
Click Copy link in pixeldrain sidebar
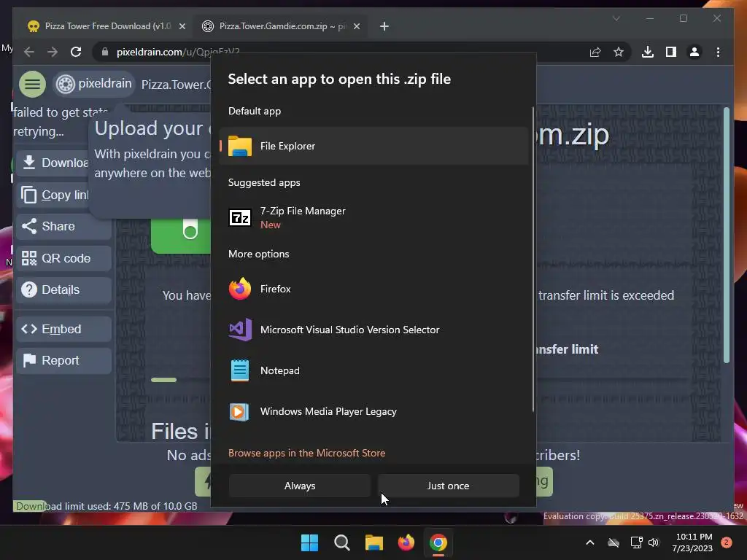(x=53, y=195)
